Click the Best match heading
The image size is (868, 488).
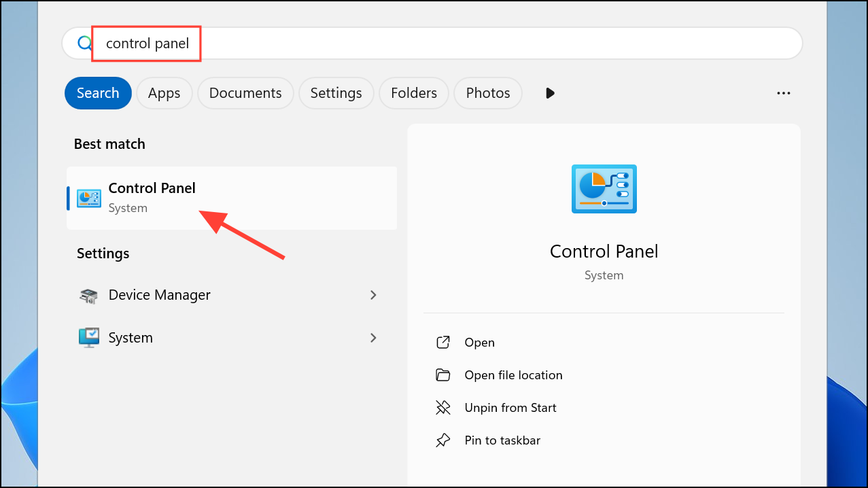click(x=109, y=144)
